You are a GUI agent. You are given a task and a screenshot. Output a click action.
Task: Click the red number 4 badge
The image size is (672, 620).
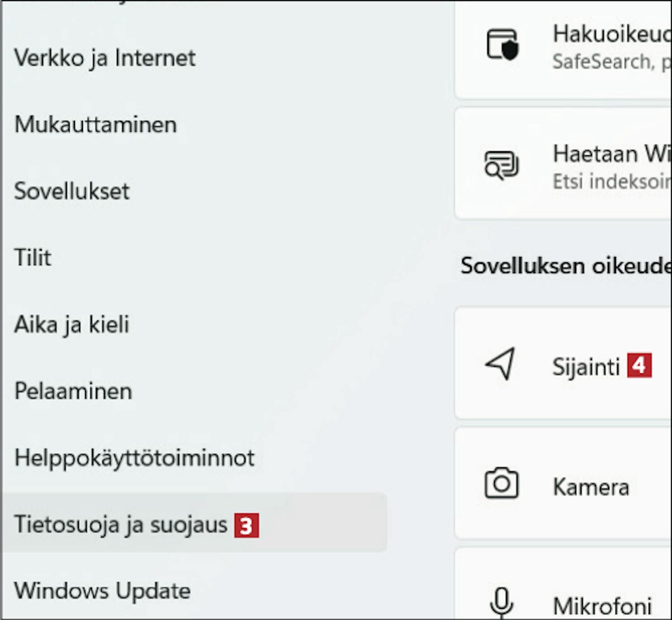coord(639,366)
